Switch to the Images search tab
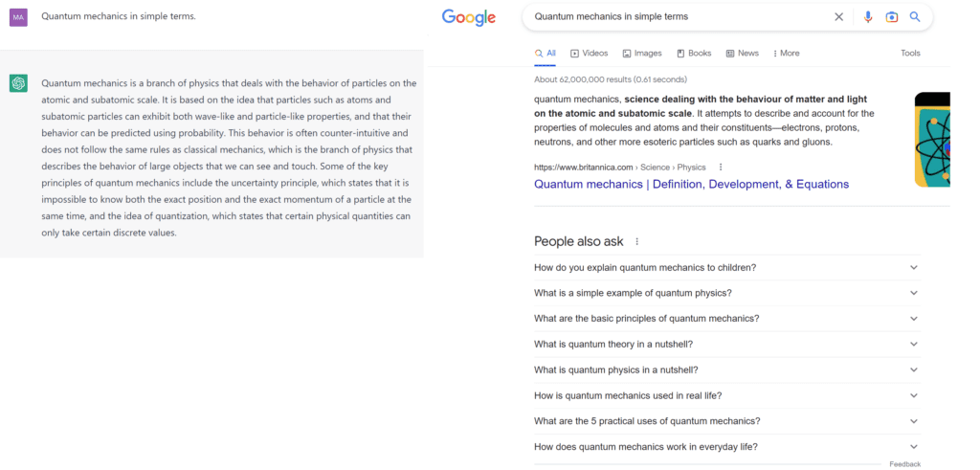 click(x=642, y=54)
